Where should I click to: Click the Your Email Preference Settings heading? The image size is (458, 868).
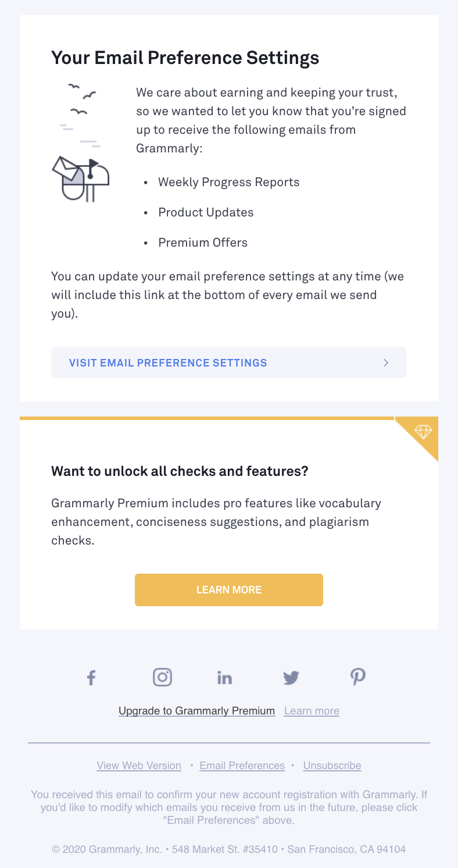[x=185, y=58]
